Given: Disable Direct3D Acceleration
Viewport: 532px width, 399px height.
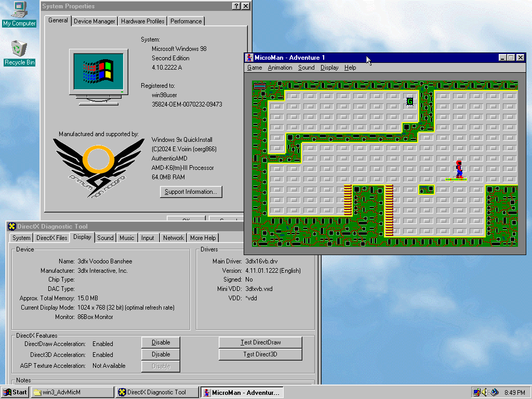Looking at the screenshot, I should 161,354.
